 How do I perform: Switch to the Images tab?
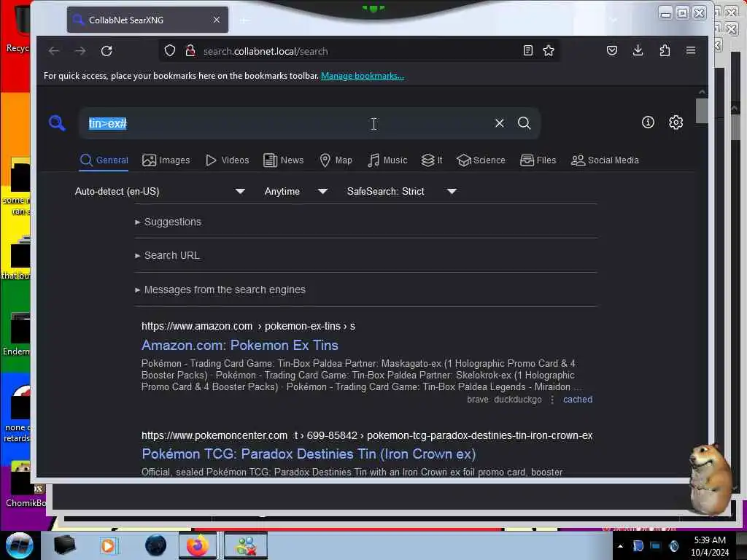click(166, 160)
